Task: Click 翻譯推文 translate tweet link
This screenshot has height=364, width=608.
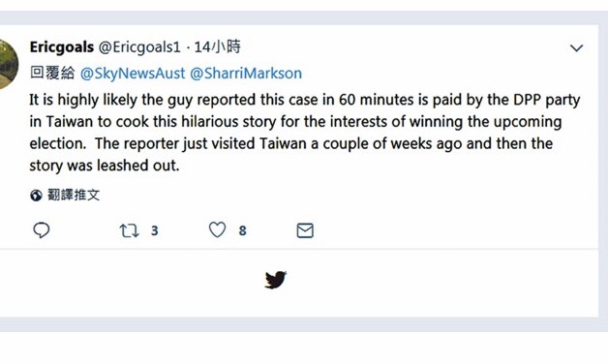Action: pyautogui.click(x=74, y=195)
